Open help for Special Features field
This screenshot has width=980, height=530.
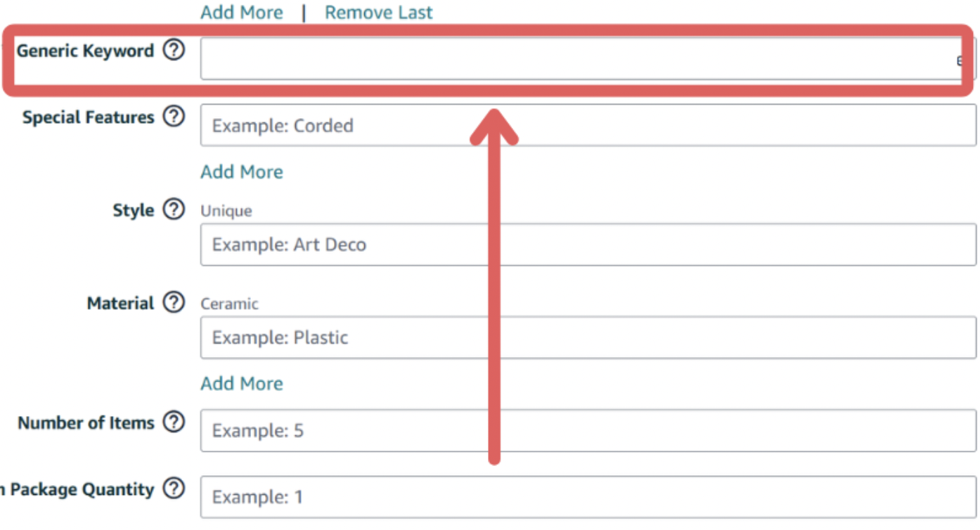(173, 117)
